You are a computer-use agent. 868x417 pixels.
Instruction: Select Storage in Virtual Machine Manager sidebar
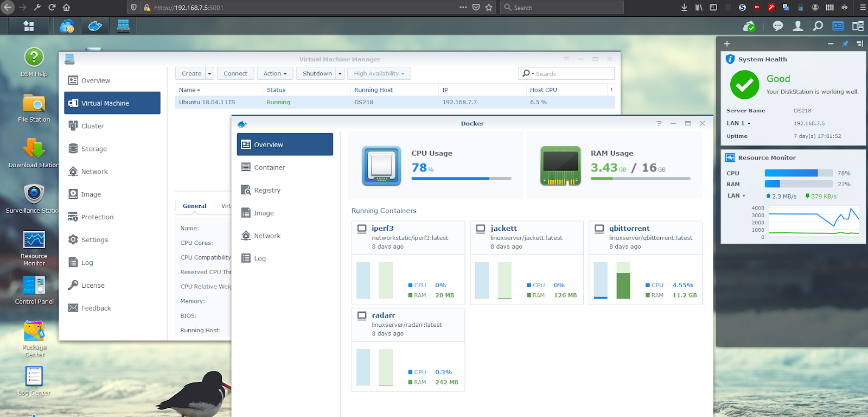point(112,149)
